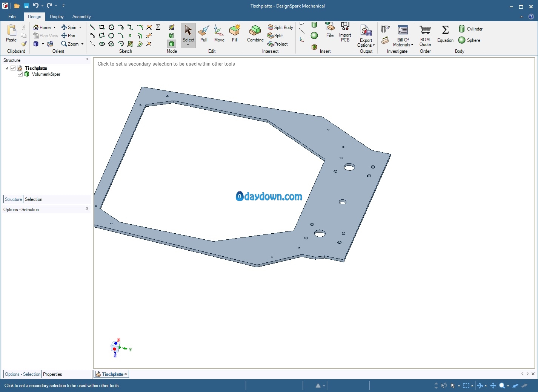Open the File menu
This screenshot has height=392, width=538.
tap(12, 17)
